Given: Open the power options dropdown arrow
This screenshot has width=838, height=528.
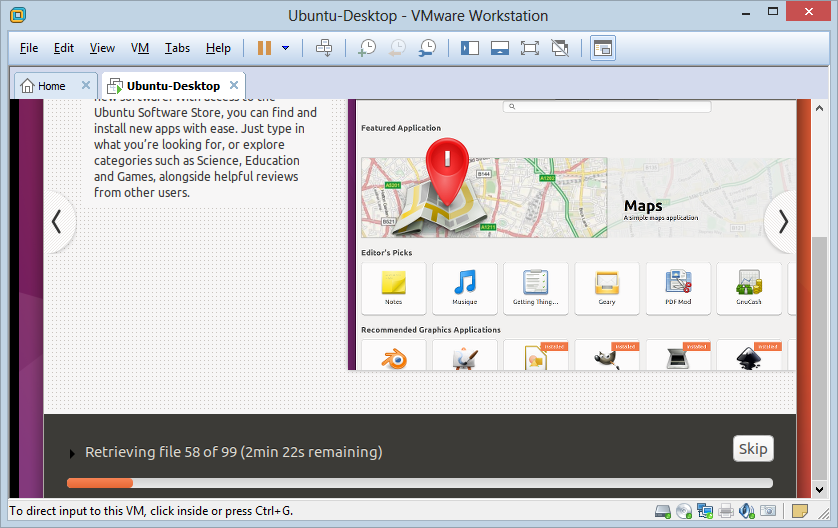Looking at the screenshot, I should pos(285,48).
